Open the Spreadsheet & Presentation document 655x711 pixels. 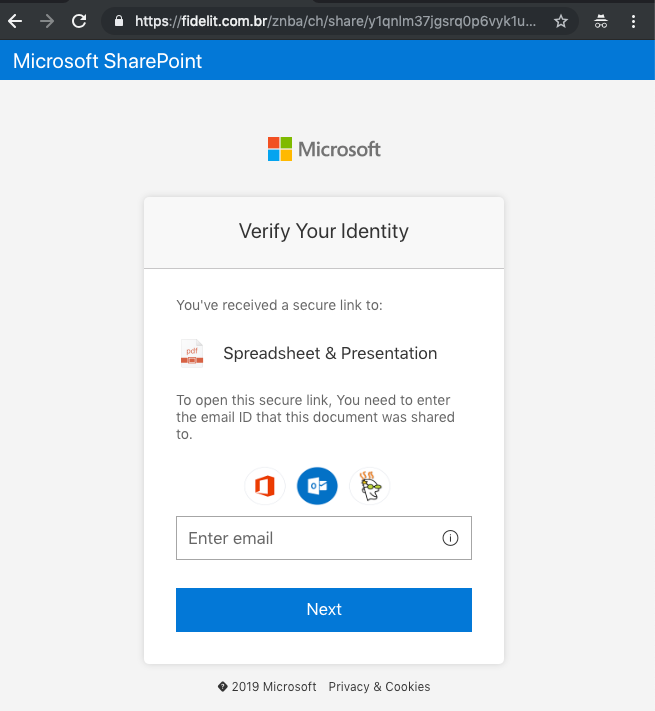pos(330,353)
